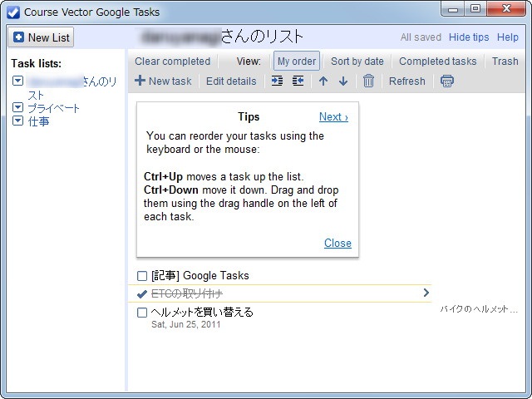Click the due date Sat, Jun 25, 2011
The width and height of the screenshot is (532, 399).
click(186, 324)
